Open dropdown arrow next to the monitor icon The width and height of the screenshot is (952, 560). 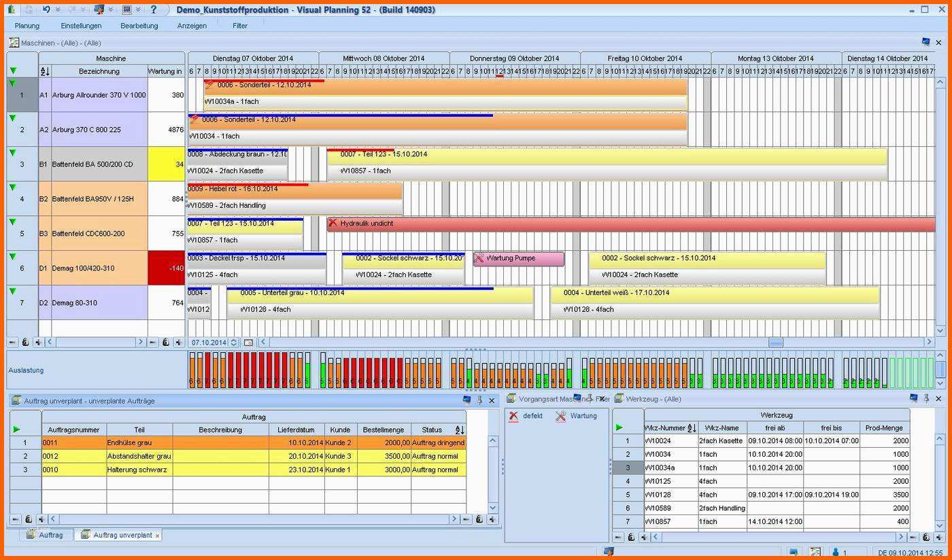pyautogui.click(x=138, y=10)
